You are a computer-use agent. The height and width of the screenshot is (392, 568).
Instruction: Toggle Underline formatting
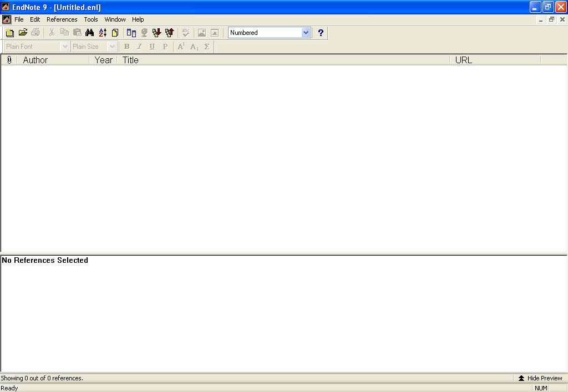[152, 47]
